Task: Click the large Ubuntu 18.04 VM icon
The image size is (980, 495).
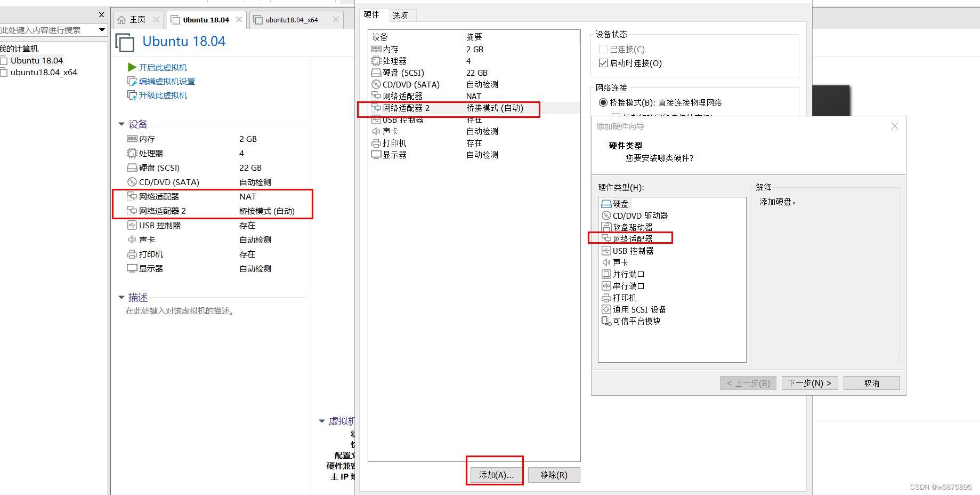Action: click(x=125, y=42)
